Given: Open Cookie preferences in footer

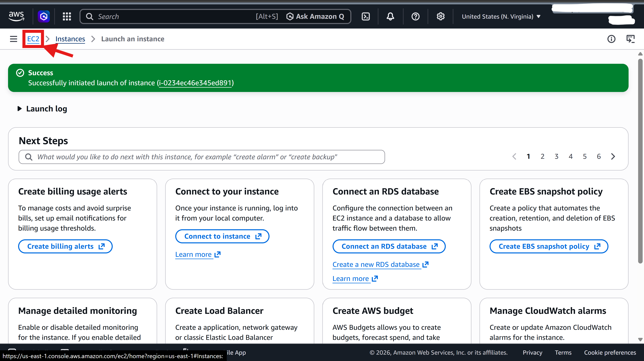Looking at the screenshot, I should pos(610,352).
